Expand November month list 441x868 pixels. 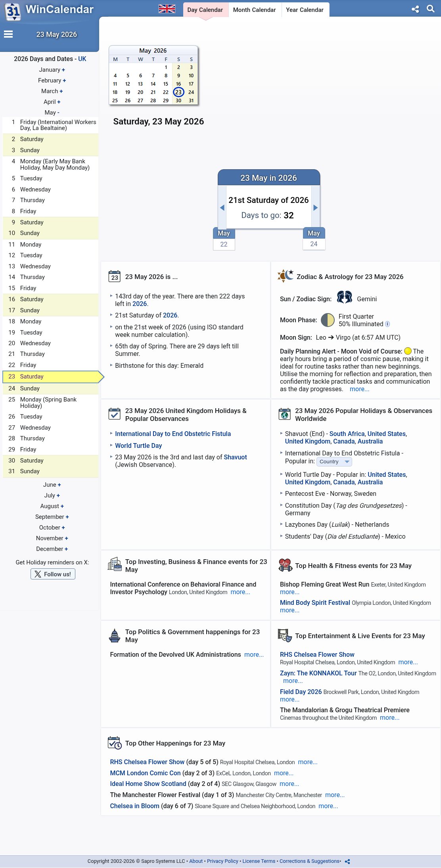coord(52,538)
